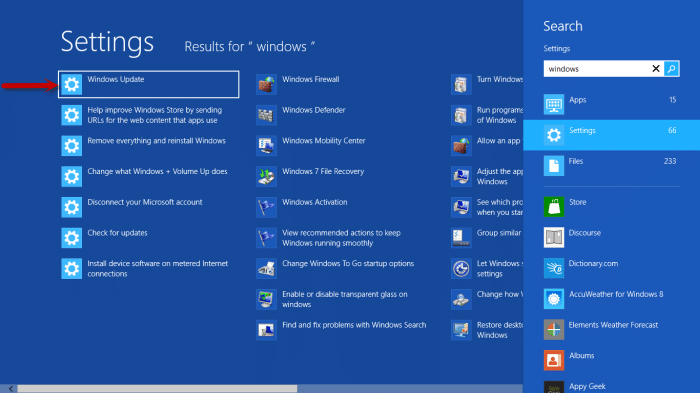Open Find and fix problems with Windows Search

pos(354,325)
